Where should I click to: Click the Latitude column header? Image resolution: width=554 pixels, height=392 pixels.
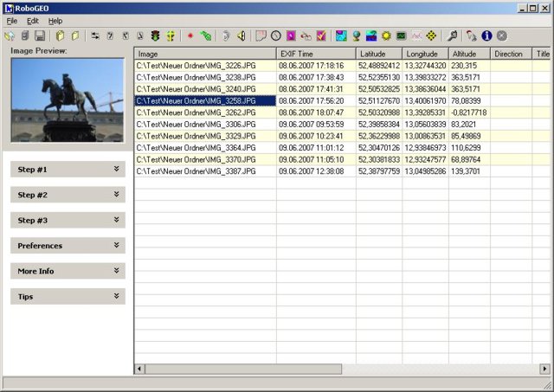378,54
